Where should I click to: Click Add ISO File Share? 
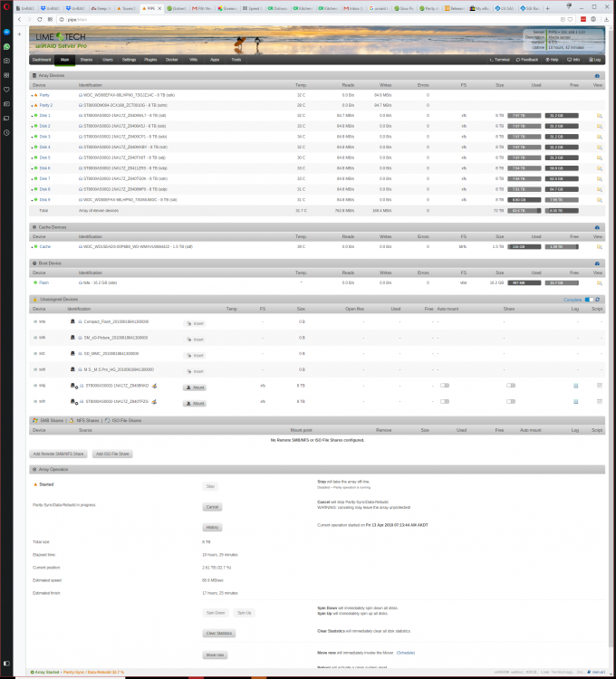click(112, 454)
